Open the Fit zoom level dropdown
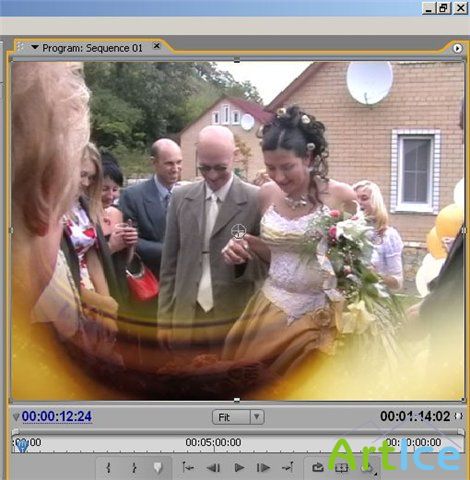Viewport: 470px width, 480px height. pos(238,417)
